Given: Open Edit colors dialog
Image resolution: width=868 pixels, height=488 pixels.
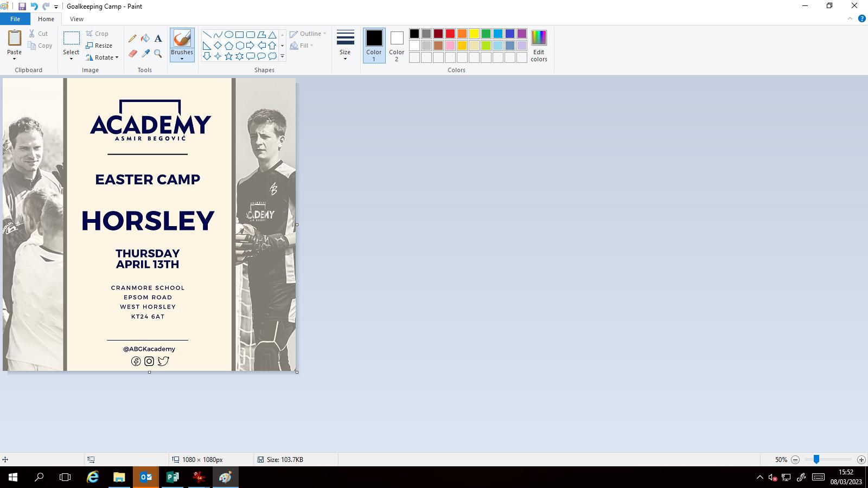Looking at the screenshot, I should (x=539, y=46).
